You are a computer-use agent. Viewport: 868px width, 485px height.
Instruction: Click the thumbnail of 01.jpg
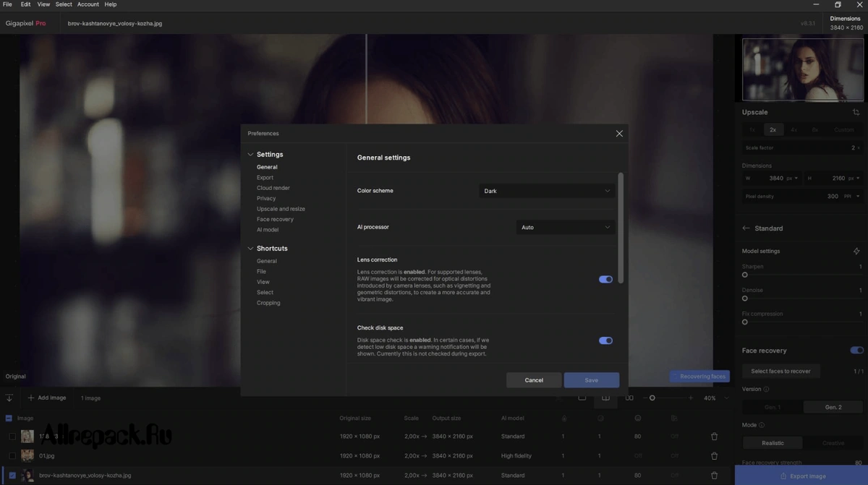[27, 456]
